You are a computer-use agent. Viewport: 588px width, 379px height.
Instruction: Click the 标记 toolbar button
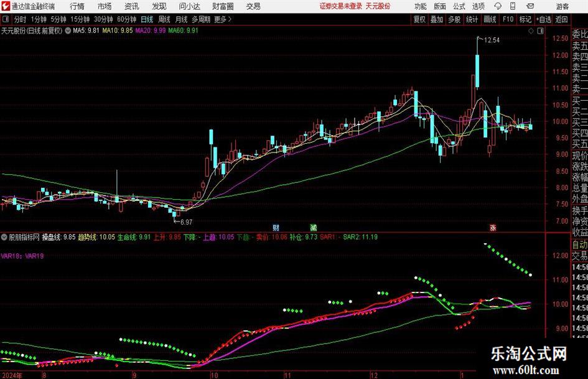(525, 19)
